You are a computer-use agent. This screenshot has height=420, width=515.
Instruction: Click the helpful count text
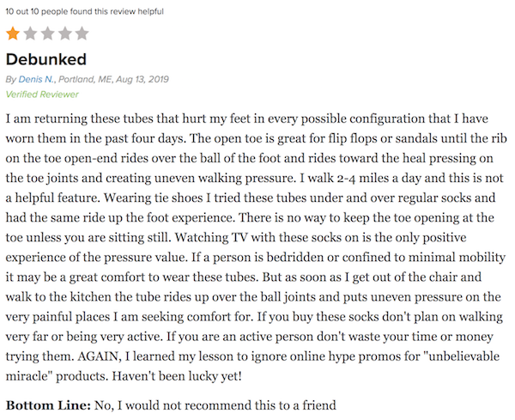84,11
